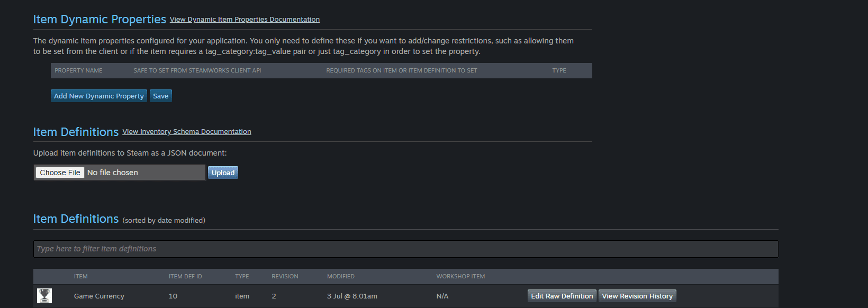
Task: Click Add New Dynamic Property button
Action: [x=99, y=96]
